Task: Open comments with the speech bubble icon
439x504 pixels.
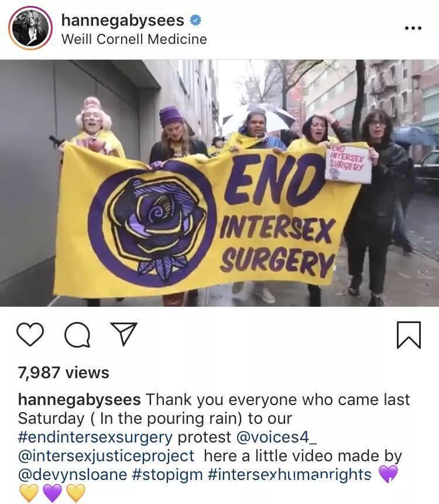Action: coord(77,335)
